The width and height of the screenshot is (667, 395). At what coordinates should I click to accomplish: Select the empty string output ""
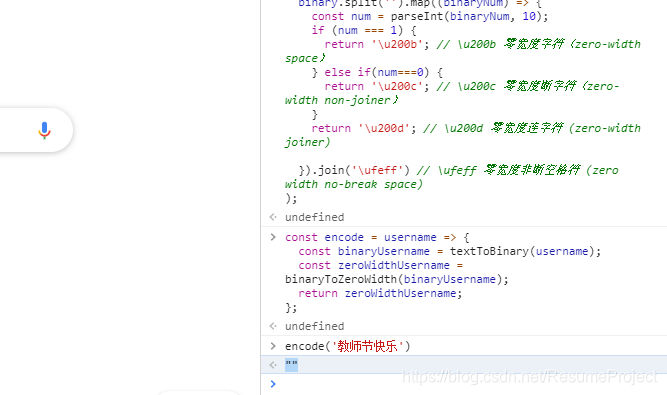pyautogui.click(x=291, y=364)
